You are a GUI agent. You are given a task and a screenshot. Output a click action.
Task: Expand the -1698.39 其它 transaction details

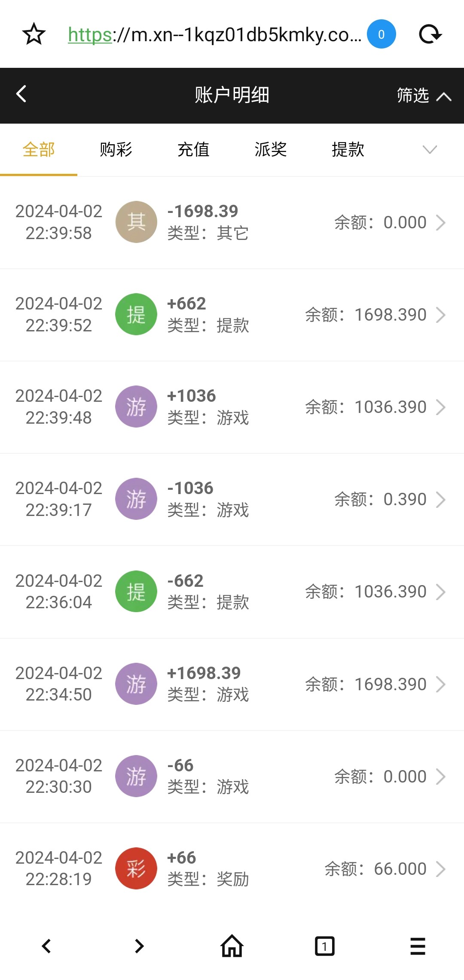click(x=441, y=222)
